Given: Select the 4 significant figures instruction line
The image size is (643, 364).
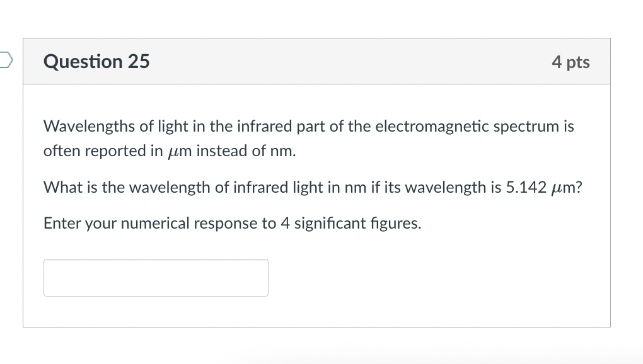Looking at the screenshot, I should (231, 224).
